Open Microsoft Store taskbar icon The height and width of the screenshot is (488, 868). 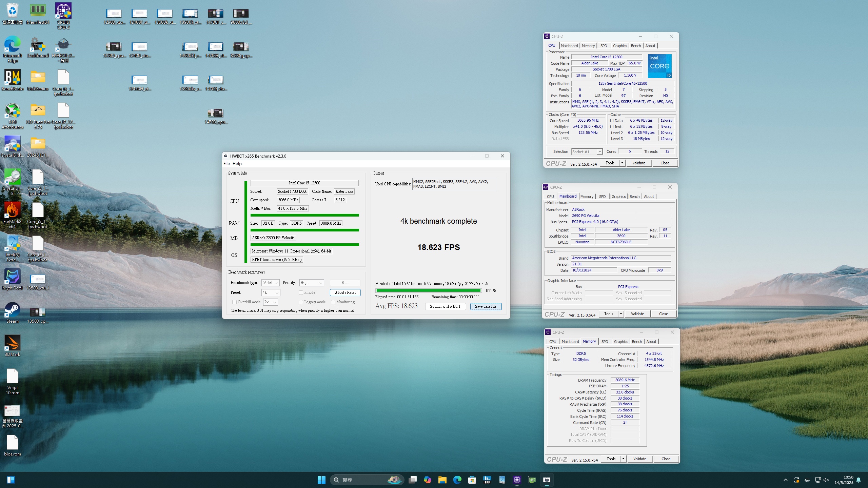click(472, 480)
